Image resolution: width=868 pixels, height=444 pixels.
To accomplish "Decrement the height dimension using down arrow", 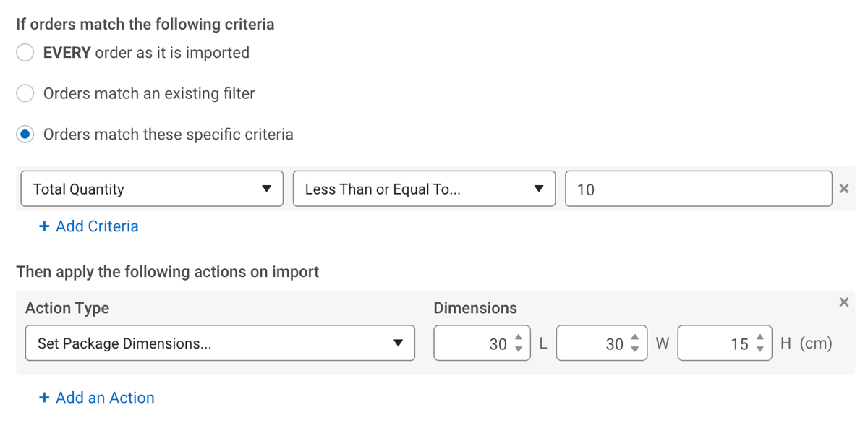I will pyautogui.click(x=761, y=348).
